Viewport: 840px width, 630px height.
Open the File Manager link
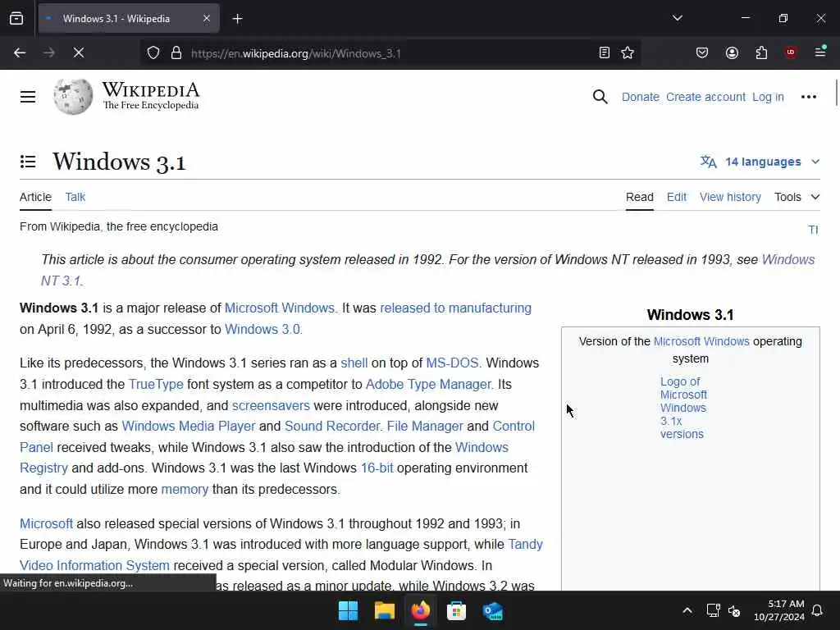click(425, 426)
